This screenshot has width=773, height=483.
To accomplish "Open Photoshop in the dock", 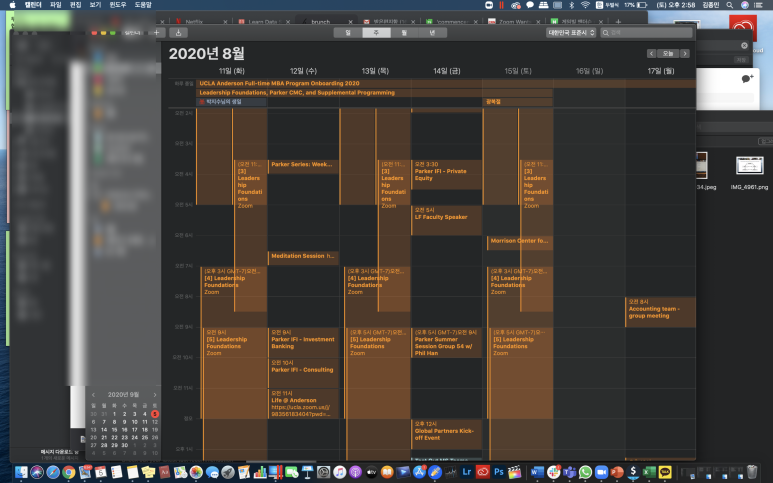I will (498, 472).
